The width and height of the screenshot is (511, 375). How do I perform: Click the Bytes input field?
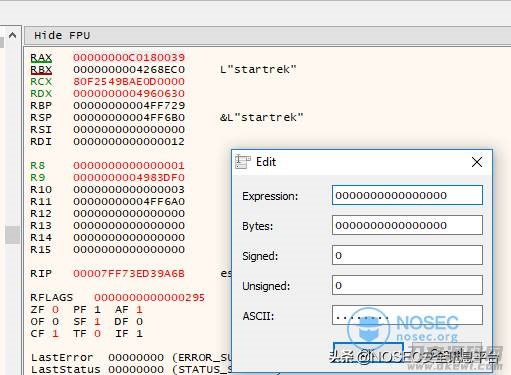tap(407, 225)
